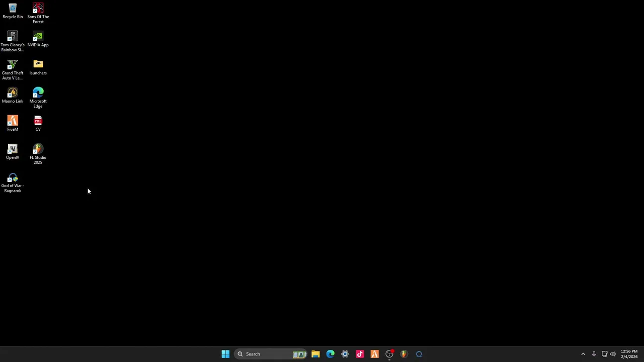Select the Maono Link desktop shortcut
Screen dimensions: 644x362
click(x=13, y=96)
